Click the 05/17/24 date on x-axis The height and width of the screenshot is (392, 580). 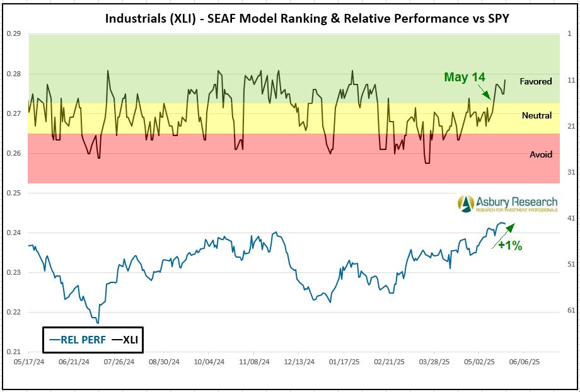pyautogui.click(x=28, y=363)
